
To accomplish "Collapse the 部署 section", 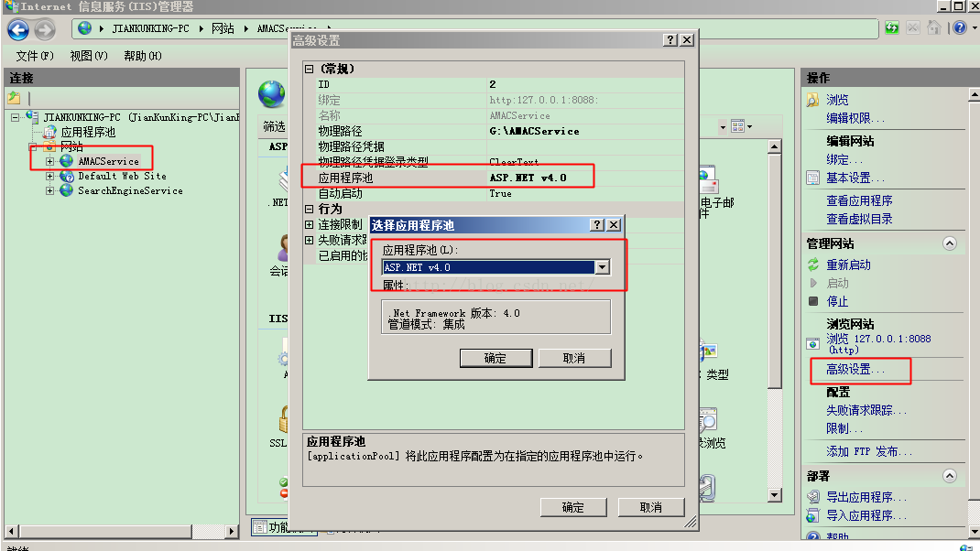I will coord(950,476).
